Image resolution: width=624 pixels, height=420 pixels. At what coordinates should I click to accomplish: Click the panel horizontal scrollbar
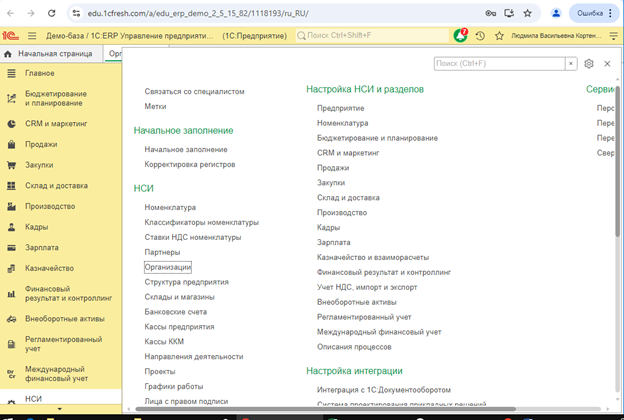tap(326, 409)
